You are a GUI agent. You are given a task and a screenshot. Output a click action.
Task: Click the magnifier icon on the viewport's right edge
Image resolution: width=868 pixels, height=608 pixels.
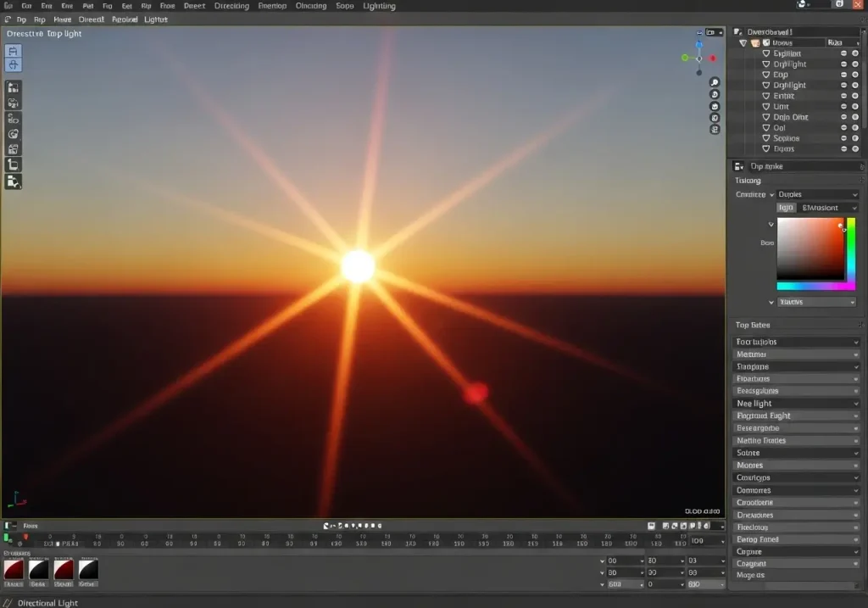(x=715, y=82)
